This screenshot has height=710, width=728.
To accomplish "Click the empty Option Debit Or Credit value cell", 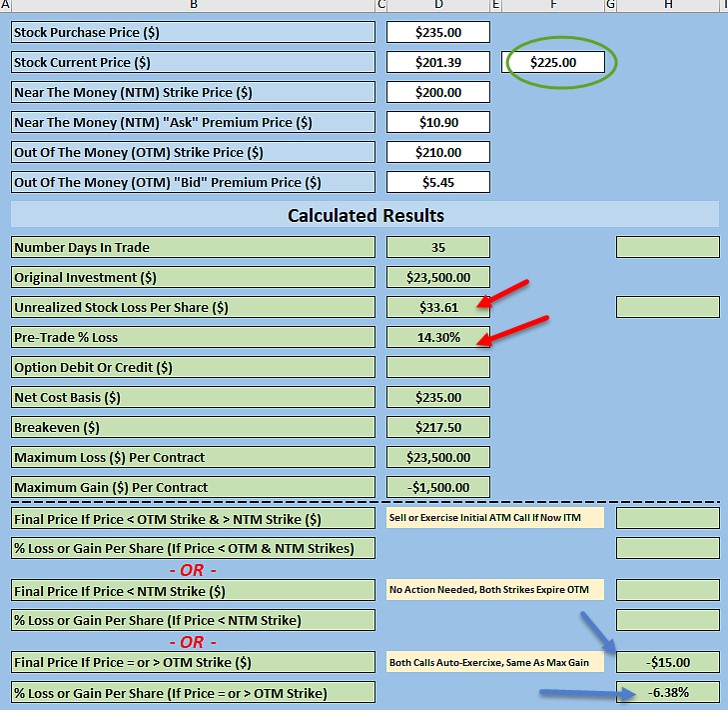I will tap(438, 367).
